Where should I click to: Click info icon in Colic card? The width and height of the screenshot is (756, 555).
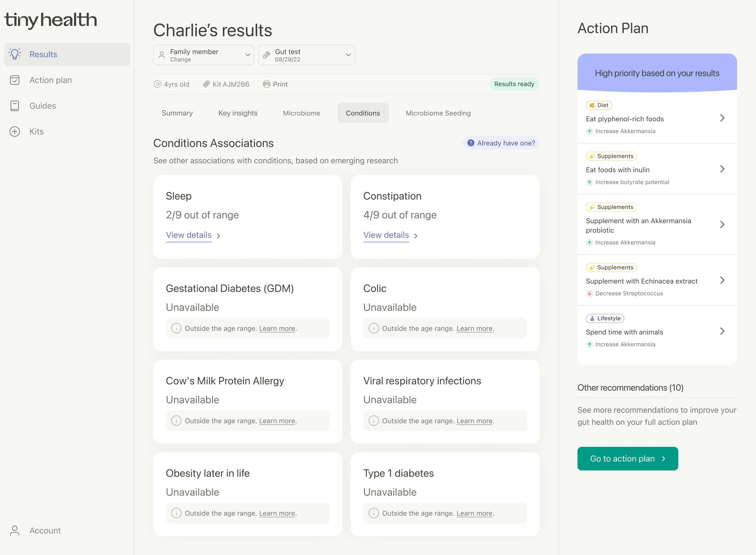pos(374,328)
